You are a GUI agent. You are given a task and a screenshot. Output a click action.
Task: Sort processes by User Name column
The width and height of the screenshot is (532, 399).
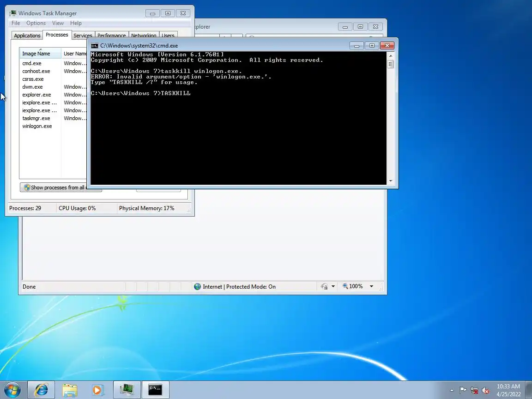pos(74,53)
